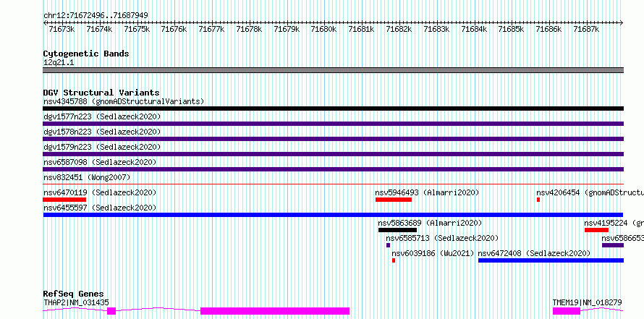The width and height of the screenshot is (644, 319).
Task: Click the nsv6472408 Sedlazeck2020 label
Action: 534,253
